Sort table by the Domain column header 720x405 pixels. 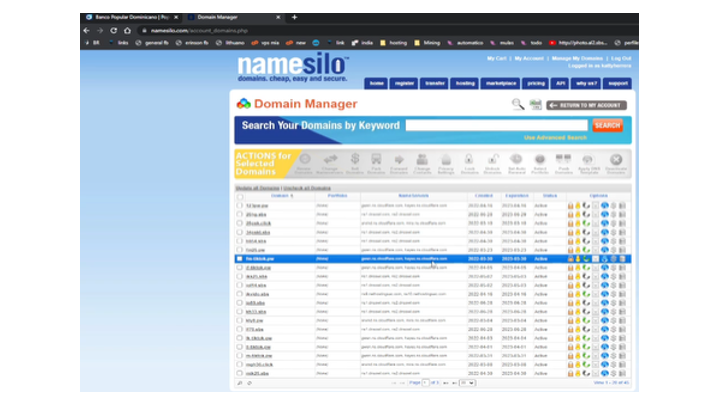281,196
